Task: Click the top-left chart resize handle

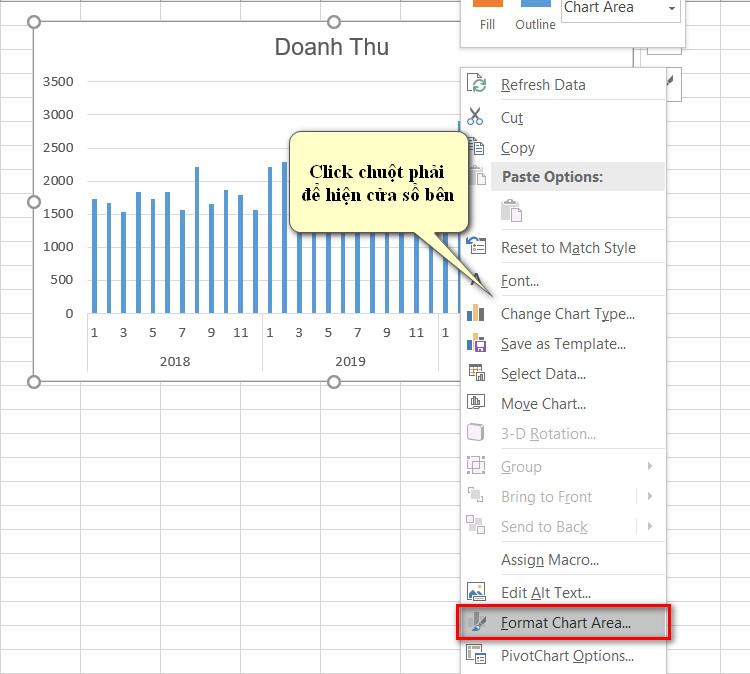Action: pyautogui.click(x=34, y=22)
